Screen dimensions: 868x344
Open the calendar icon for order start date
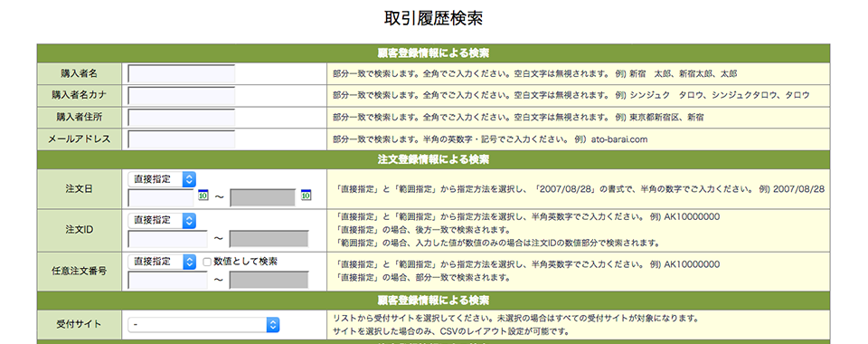click(x=203, y=195)
